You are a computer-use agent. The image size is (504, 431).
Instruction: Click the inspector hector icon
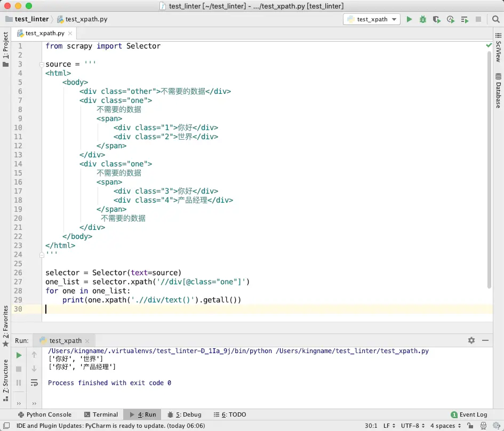coord(483,426)
